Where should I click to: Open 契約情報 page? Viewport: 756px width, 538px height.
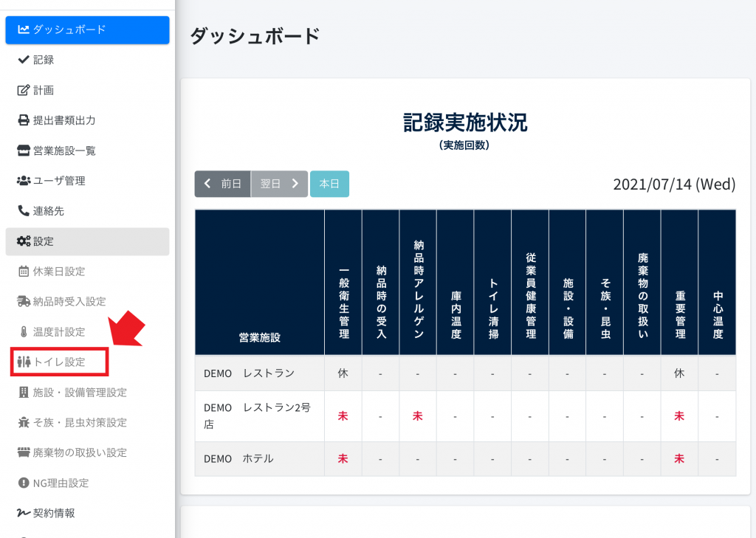point(87,513)
